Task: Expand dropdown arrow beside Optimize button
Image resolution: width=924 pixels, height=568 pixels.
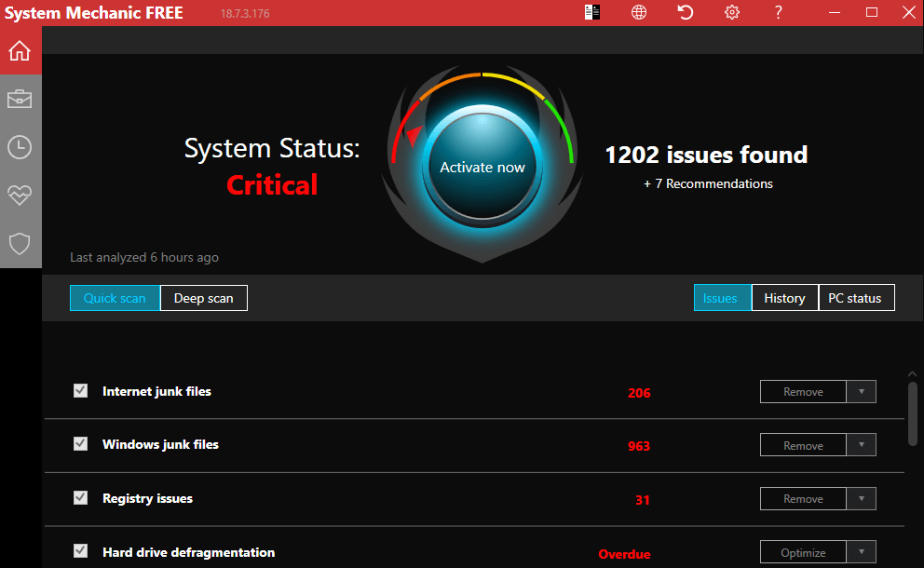Action: (x=862, y=552)
